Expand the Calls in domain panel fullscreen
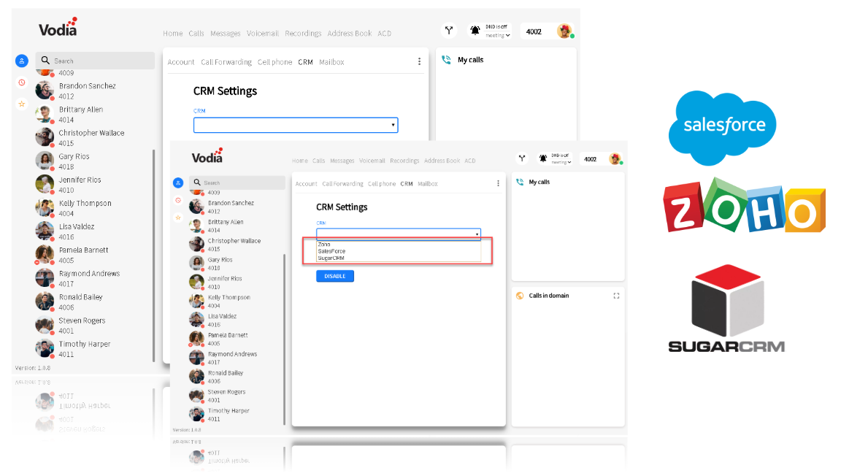Image resolution: width=868 pixels, height=476 pixels. click(616, 296)
